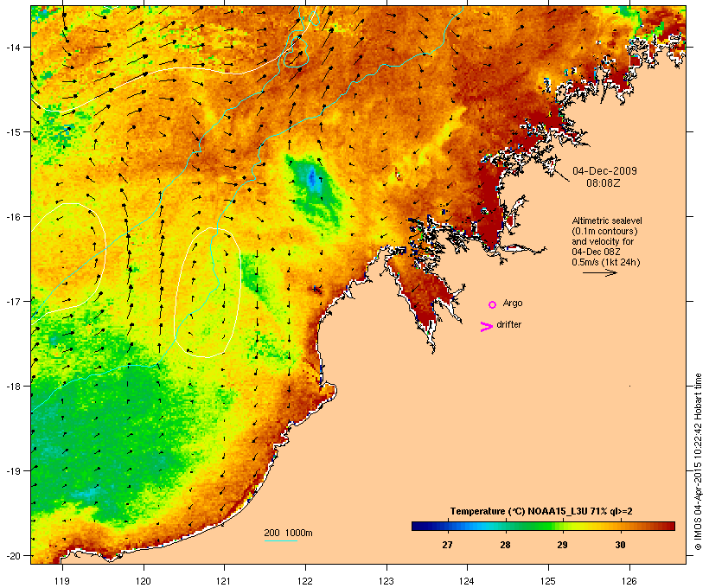Click the '200 1000m' depth label
This screenshot has height=588, width=709.
[x=288, y=533]
